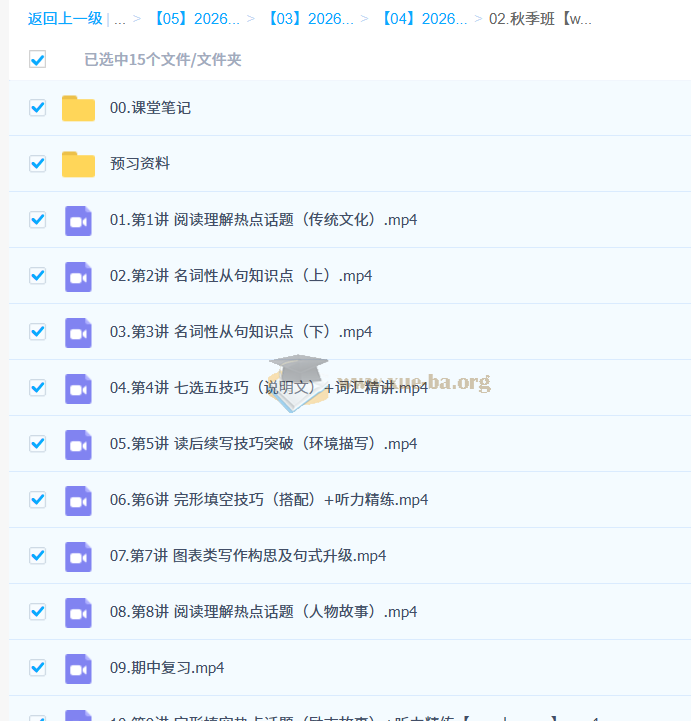The height and width of the screenshot is (721, 691).
Task: Open file 06.第6讲 完形填空技巧（搭配）+听力精练.mp4
Action: point(268,500)
